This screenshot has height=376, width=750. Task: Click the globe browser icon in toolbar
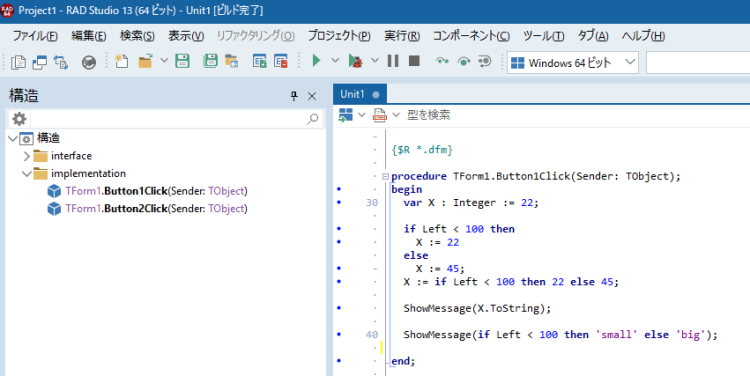point(88,62)
